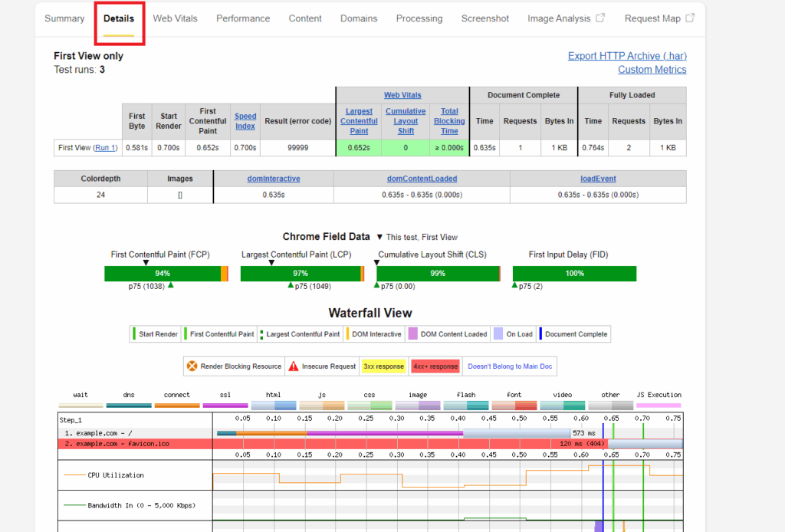The width and height of the screenshot is (785, 532).
Task: Click the p75 (1038) FCP label
Action: point(146,286)
